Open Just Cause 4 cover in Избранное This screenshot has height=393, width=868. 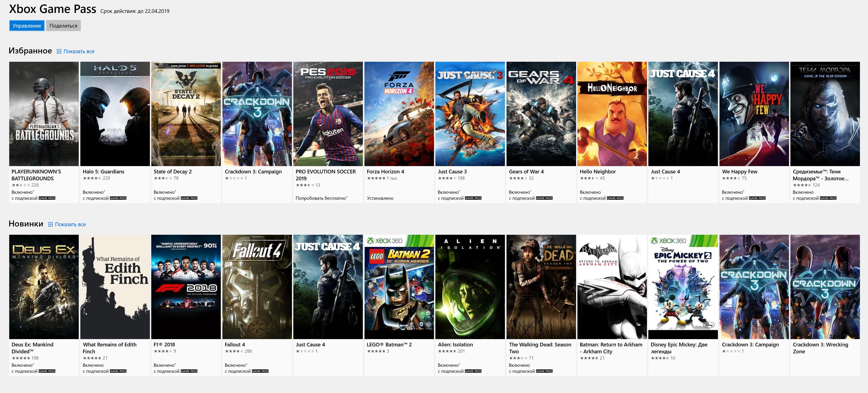683,114
